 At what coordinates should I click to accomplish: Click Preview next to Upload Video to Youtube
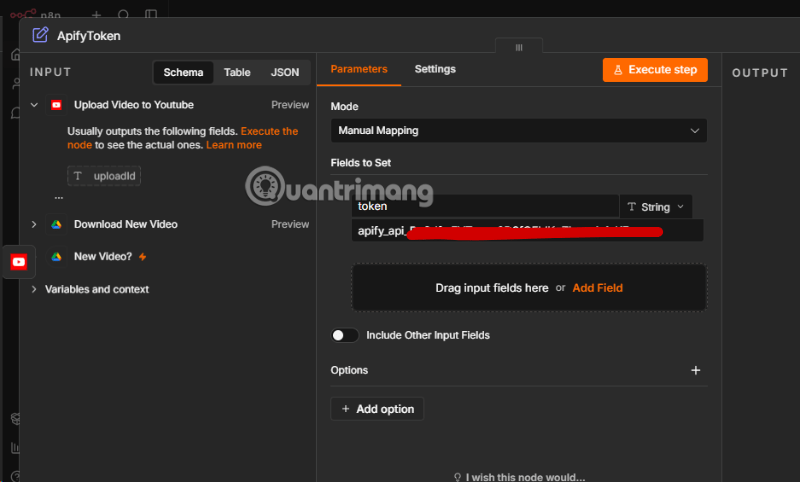(290, 105)
